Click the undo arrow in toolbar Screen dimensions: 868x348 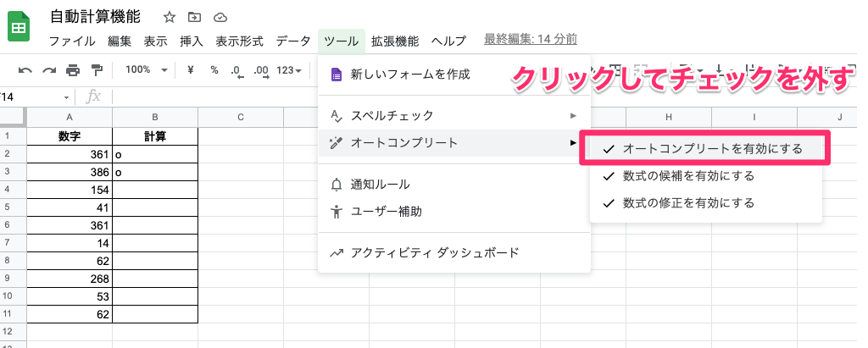[25, 70]
